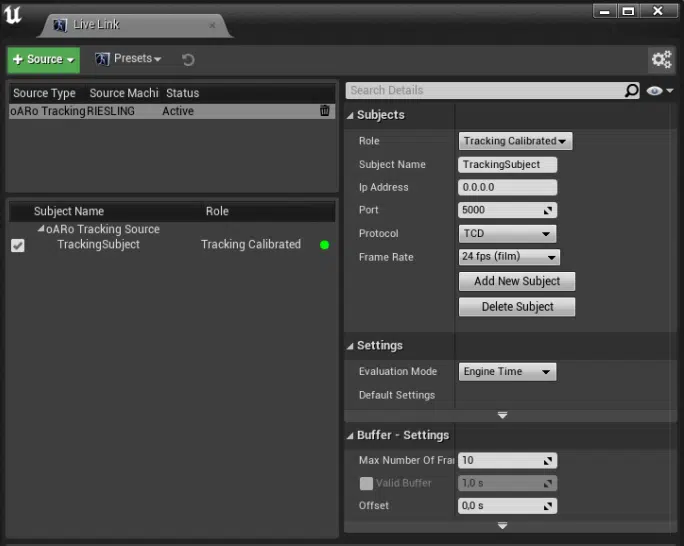Click the Offset value slider field
The image size is (684, 546).
507,506
